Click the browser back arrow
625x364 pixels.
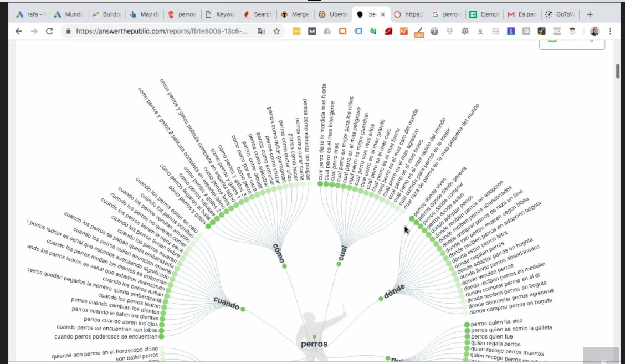click(x=20, y=32)
